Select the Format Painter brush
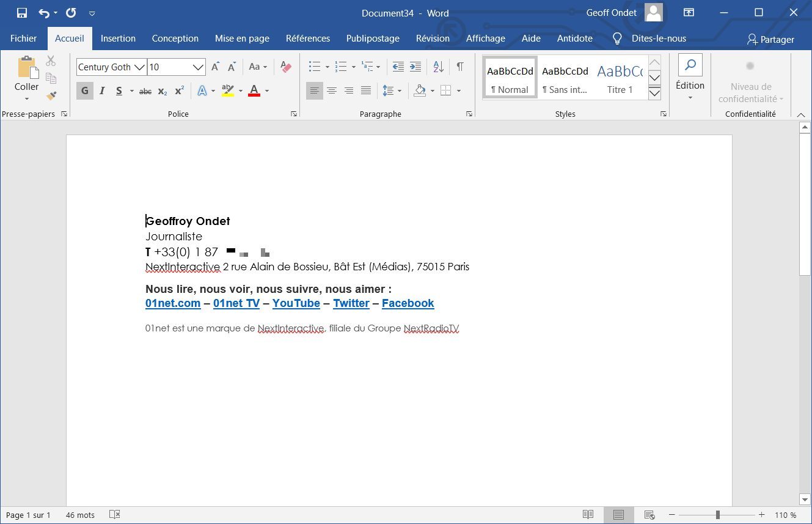This screenshot has width=812, height=524. 51,96
